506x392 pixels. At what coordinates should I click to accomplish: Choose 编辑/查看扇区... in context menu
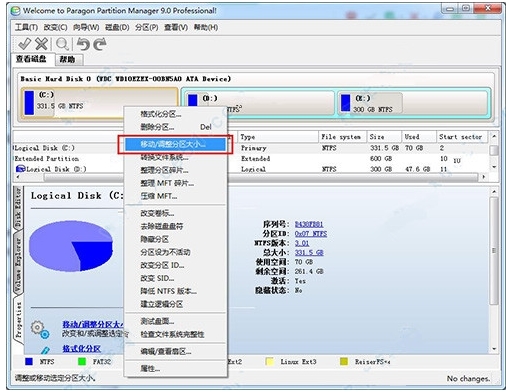[176, 351]
